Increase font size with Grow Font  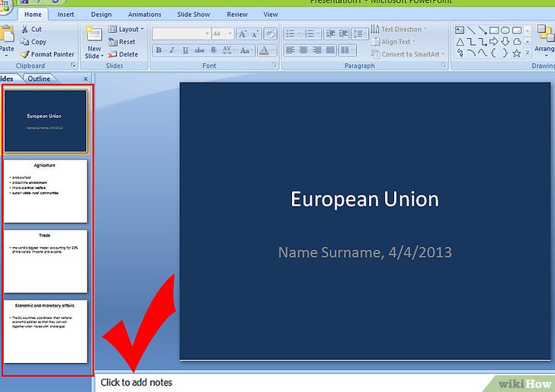(242, 34)
